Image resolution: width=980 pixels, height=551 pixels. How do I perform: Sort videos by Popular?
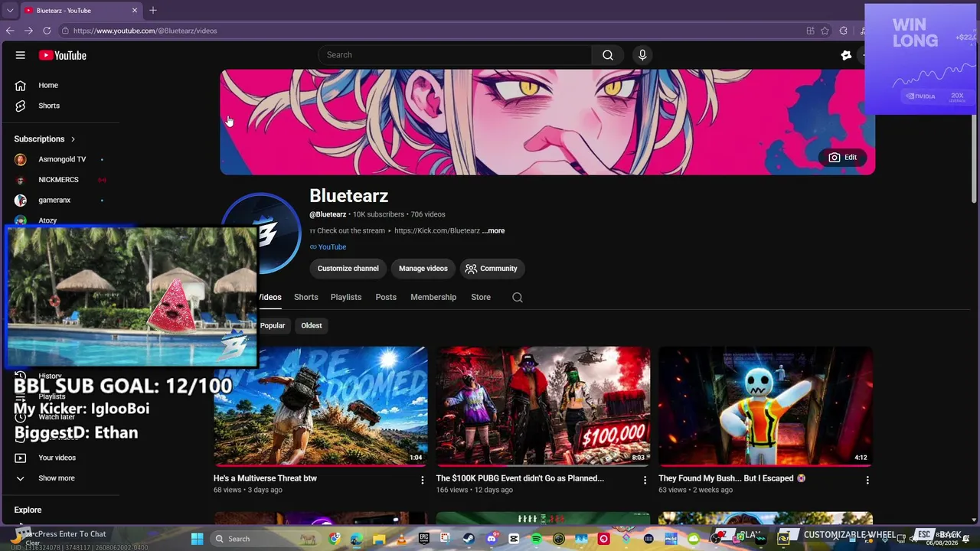(273, 325)
